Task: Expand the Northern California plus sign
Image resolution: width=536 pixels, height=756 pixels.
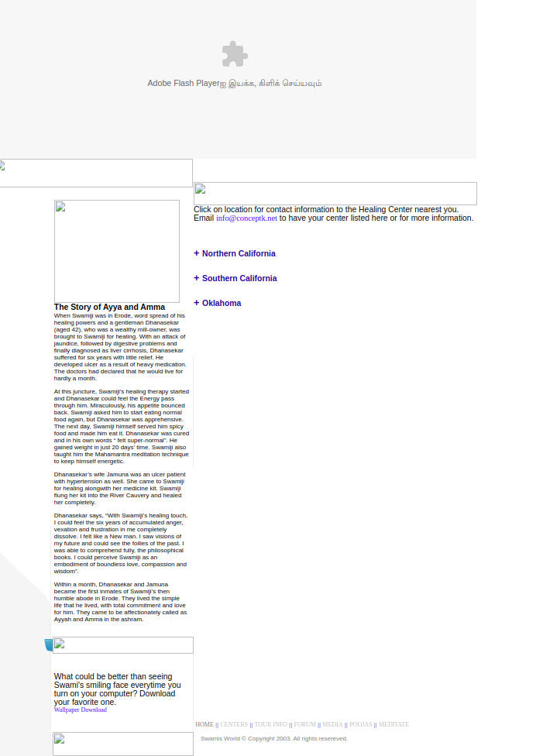Action: [197, 253]
